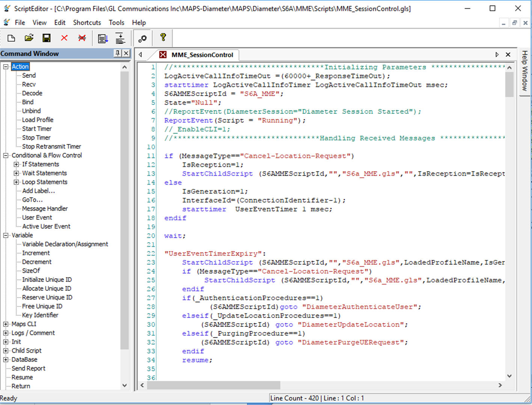Click the document with blue arrow toolbar icon
This screenshot has width=532, height=405.
click(x=102, y=38)
